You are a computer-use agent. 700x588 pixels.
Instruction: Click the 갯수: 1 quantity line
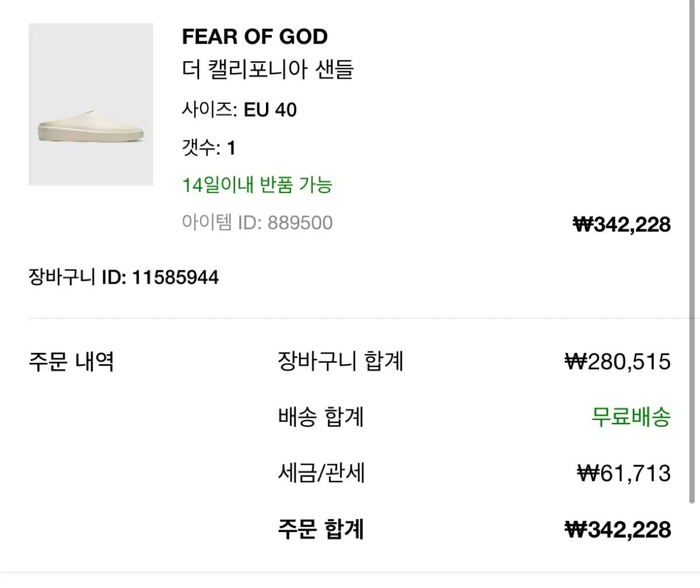pos(209,148)
